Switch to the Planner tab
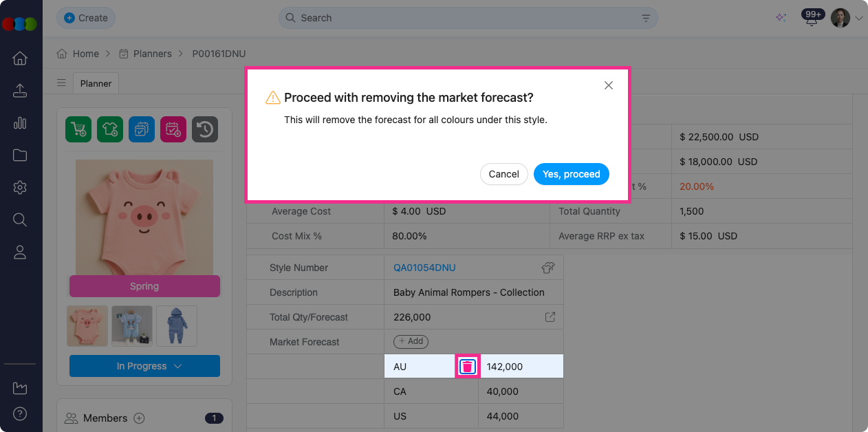Image resolution: width=868 pixels, height=432 pixels. pyautogui.click(x=96, y=83)
